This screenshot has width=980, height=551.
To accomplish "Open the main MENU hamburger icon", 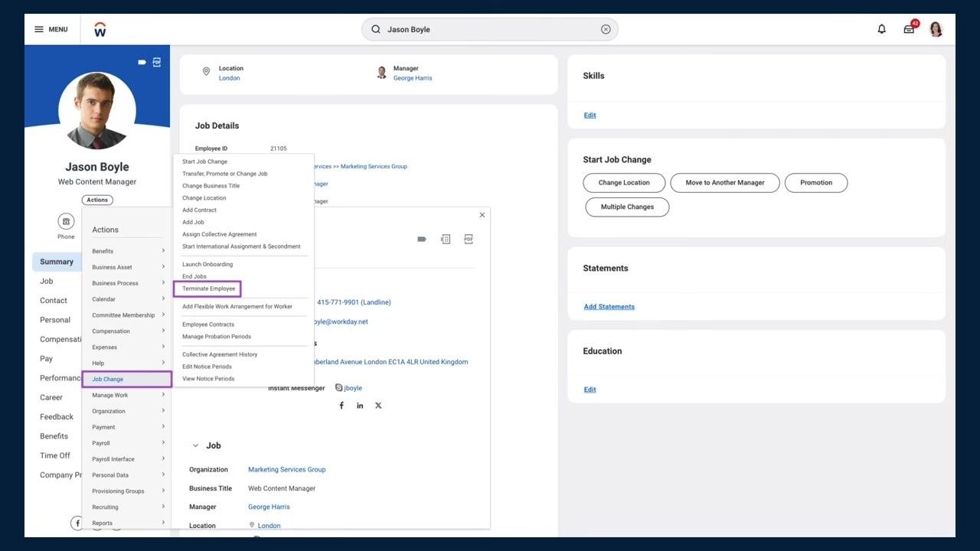I will (x=39, y=29).
